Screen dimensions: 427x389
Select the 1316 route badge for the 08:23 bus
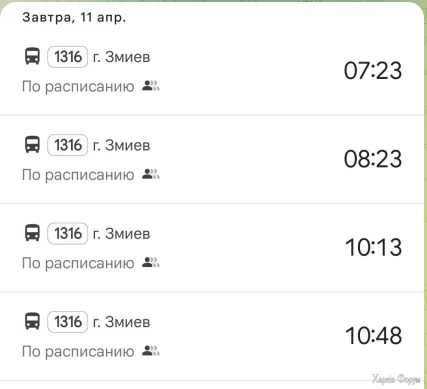tap(68, 145)
